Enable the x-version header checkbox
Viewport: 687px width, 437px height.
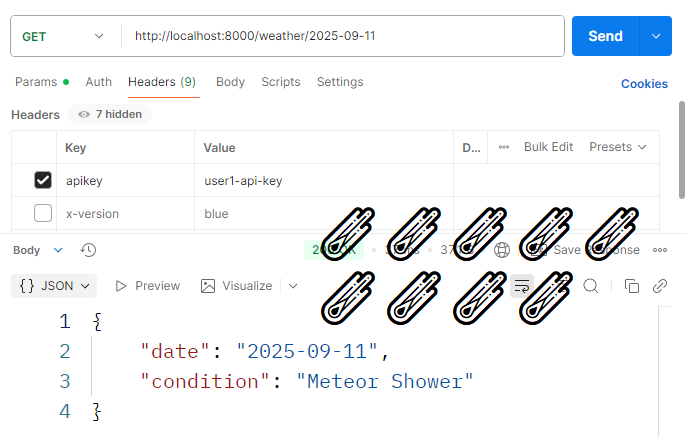tap(43, 213)
